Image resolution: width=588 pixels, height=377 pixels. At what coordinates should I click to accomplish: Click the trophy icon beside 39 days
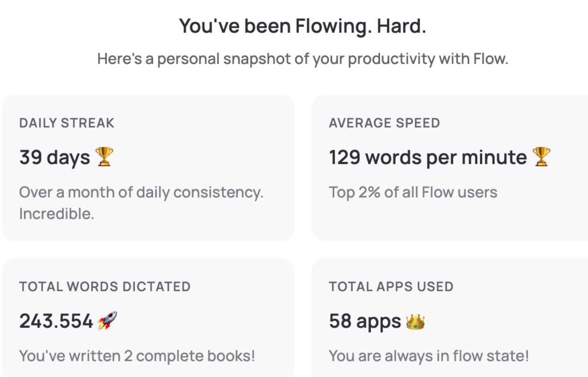pyautogui.click(x=104, y=157)
